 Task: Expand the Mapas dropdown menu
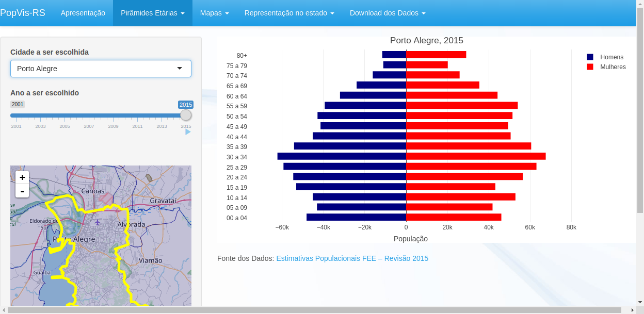point(214,13)
